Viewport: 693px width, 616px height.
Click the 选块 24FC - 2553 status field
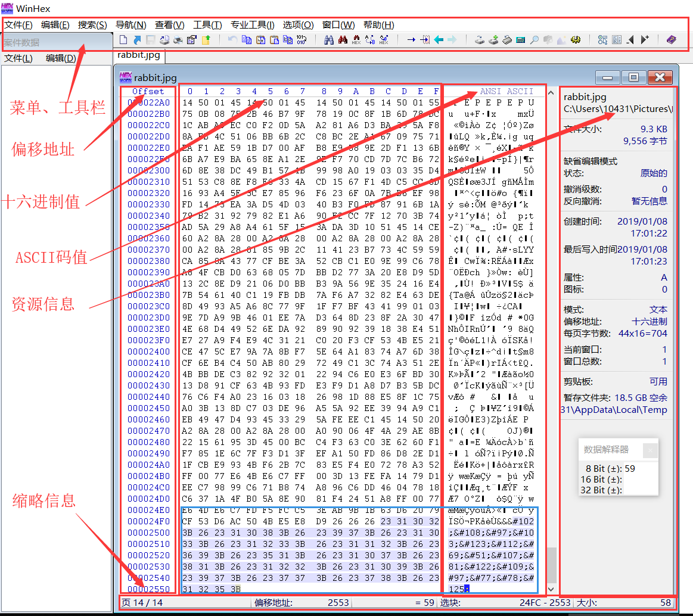coord(506,603)
